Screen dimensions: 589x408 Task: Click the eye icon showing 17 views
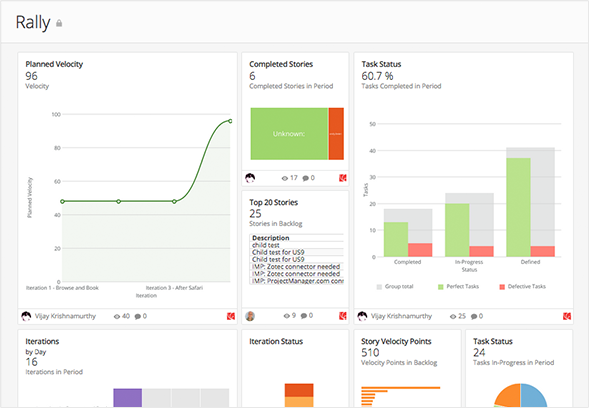pos(285,178)
